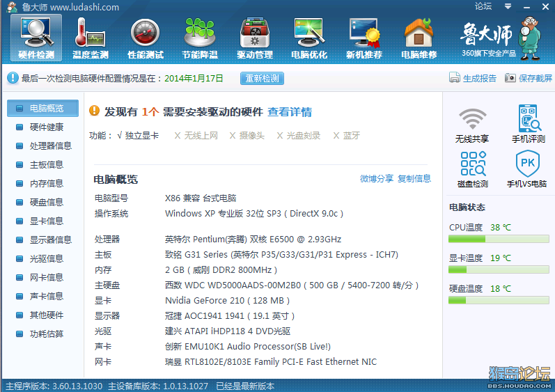Click the WDC WD5000AADS hard disk text
This screenshot has width=555, height=392.
[x=292, y=285]
